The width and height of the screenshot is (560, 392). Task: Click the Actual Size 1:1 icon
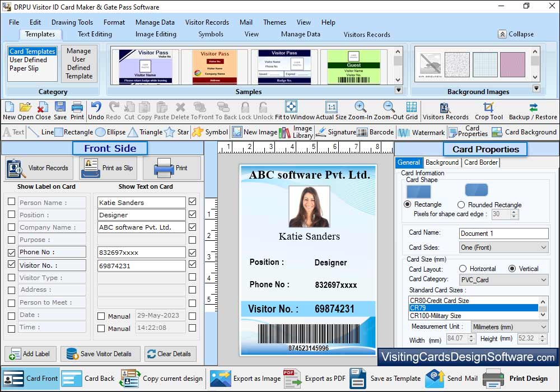tap(332, 107)
